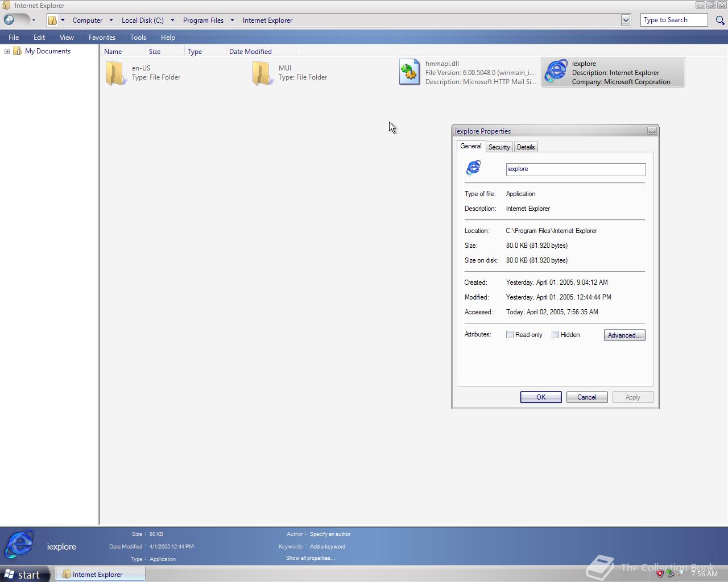728x582 pixels.
Task: Toggle the Read-only attribute checkbox
Action: [x=510, y=335]
